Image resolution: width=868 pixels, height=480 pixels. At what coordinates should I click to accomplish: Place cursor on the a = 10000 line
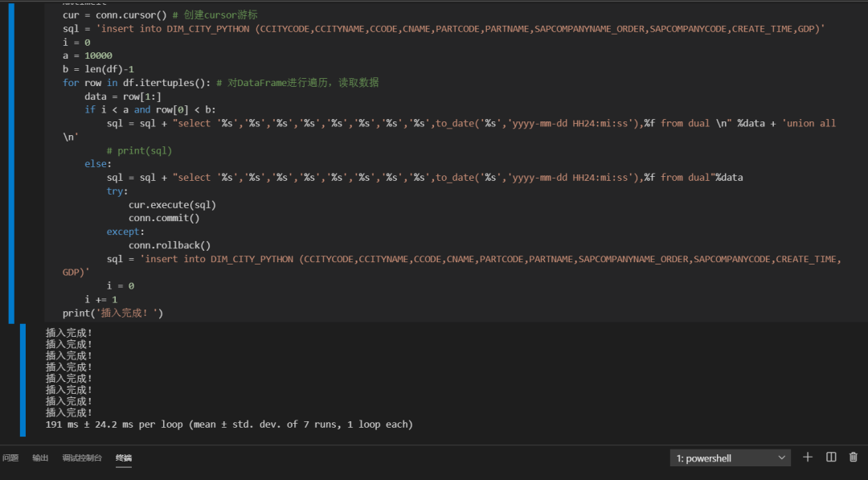(x=88, y=55)
